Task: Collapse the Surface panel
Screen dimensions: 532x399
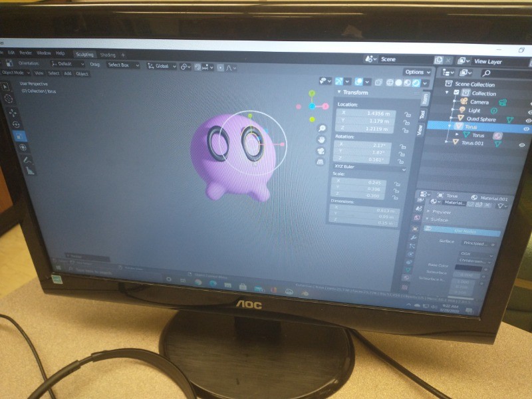Action: tap(427, 219)
